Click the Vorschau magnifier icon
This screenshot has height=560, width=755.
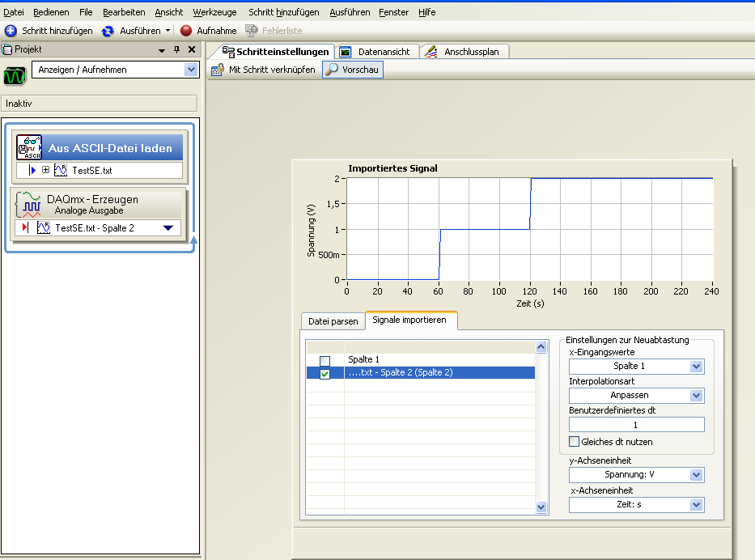(332, 70)
